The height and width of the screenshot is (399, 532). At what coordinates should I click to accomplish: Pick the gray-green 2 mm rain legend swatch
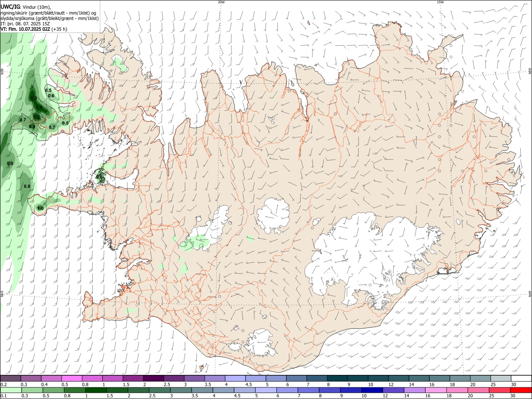point(138,390)
